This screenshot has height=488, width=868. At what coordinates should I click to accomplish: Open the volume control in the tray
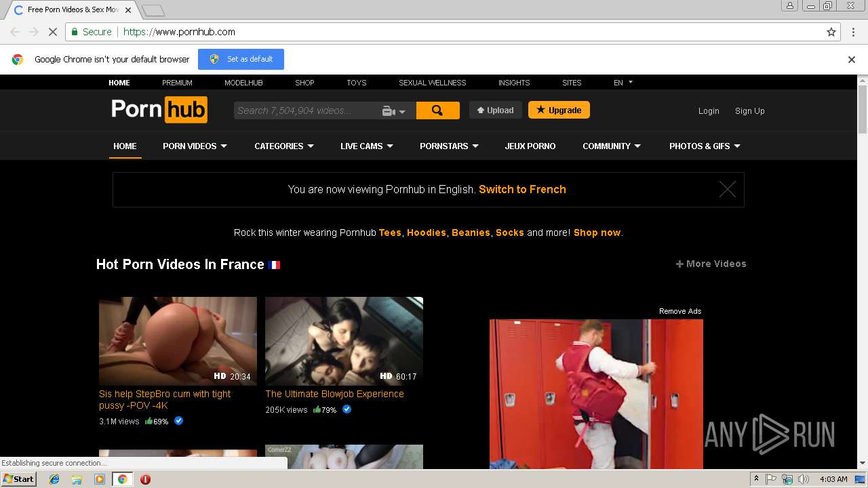click(x=804, y=479)
